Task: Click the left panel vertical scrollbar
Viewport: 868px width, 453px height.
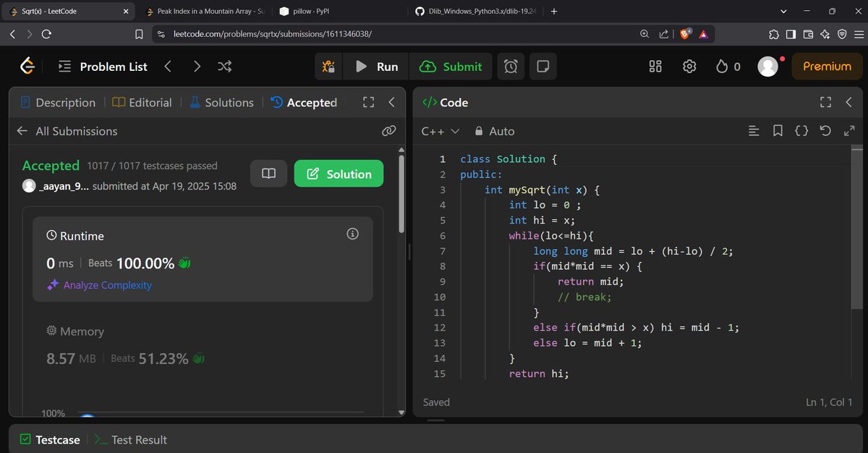Action: [402, 194]
